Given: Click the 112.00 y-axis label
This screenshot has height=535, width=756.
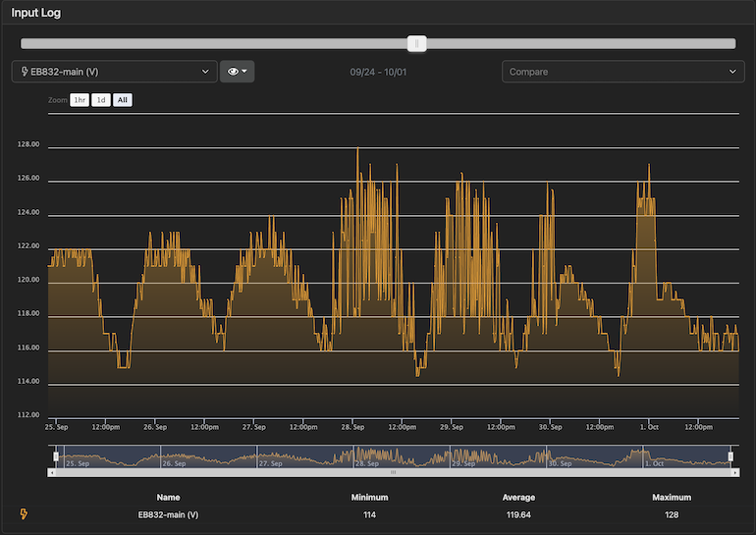Looking at the screenshot, I should tap(28, 415).
